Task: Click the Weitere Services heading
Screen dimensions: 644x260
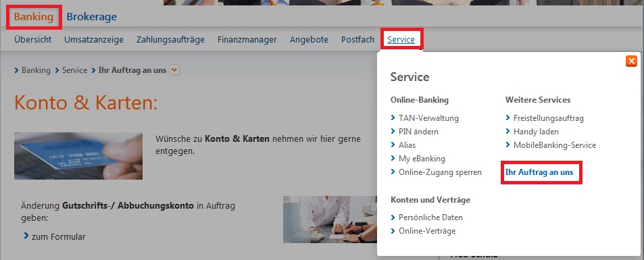Action: pos(538,100)
